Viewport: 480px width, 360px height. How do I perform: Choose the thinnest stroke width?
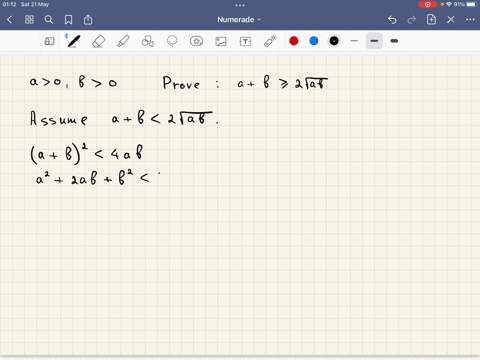354,41
